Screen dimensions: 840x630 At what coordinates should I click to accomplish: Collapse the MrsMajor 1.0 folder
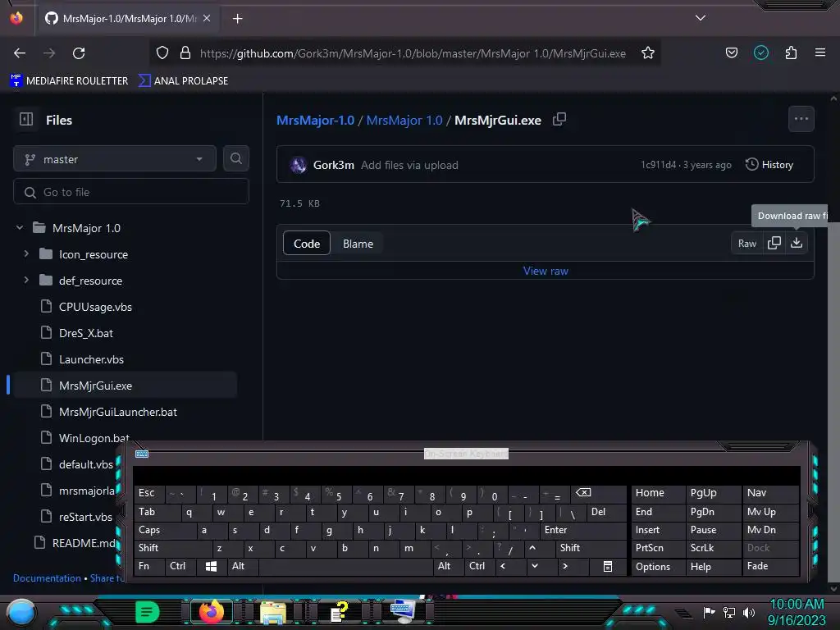20,228
